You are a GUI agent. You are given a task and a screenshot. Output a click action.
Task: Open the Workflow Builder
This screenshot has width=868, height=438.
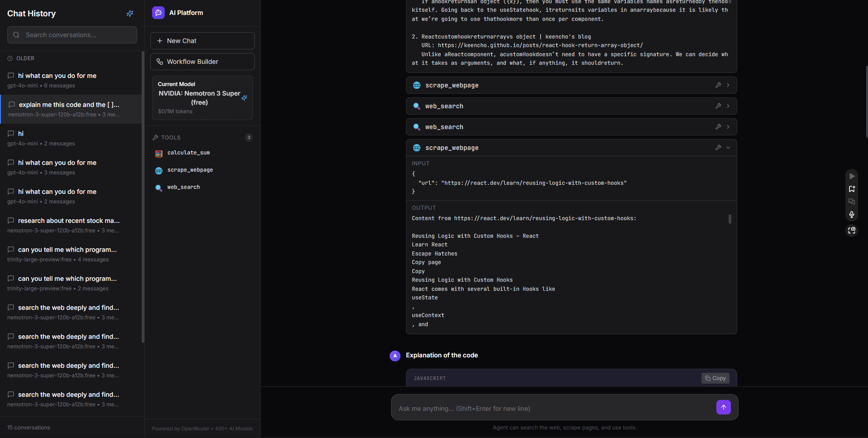(x=202, y=62)
